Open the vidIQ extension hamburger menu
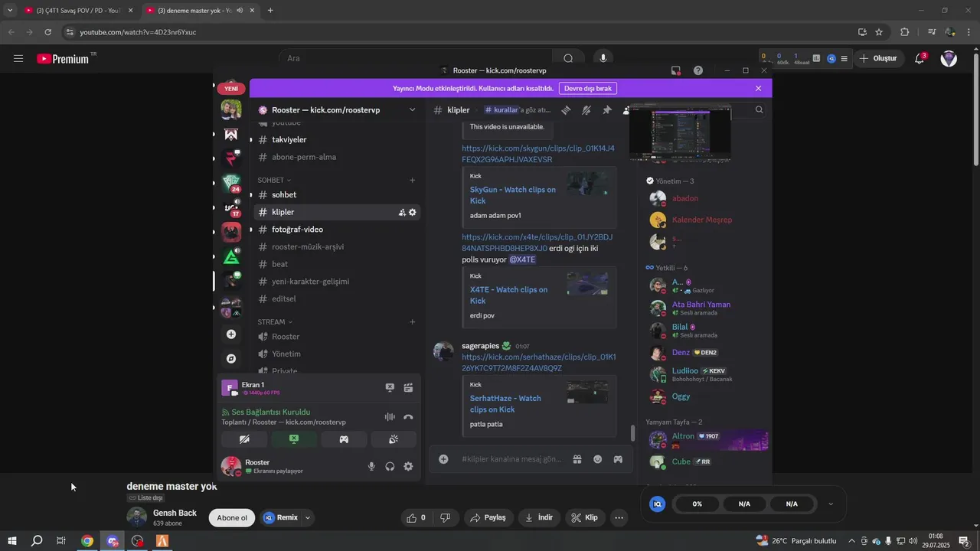Screen dimensions: 980x551 pos(844,58)
